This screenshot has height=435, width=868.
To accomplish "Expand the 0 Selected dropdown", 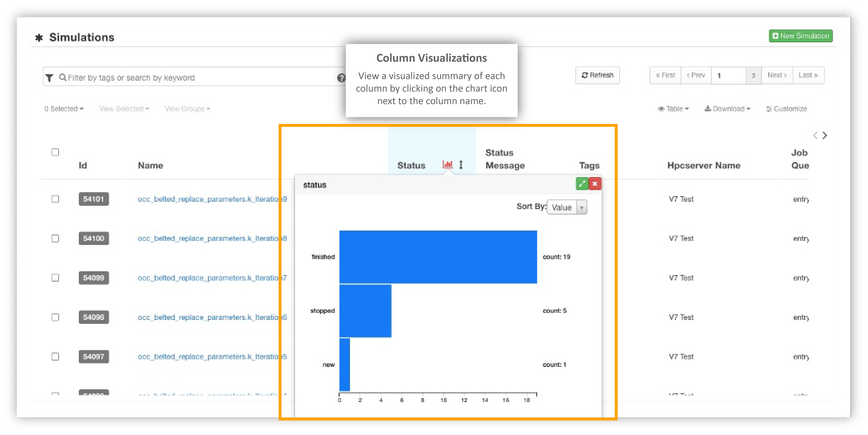I will coord(64,109).
